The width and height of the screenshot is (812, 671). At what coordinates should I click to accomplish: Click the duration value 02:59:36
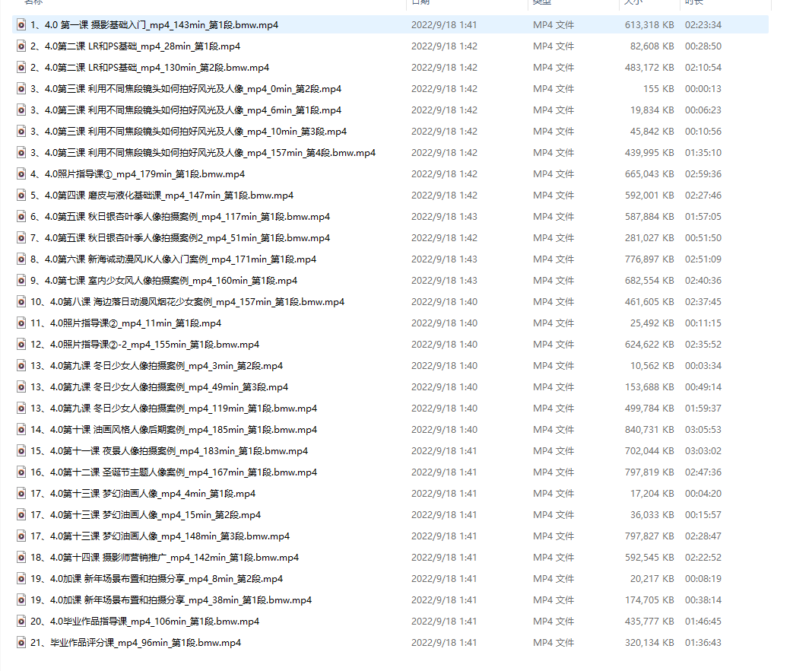coord(703,174)
